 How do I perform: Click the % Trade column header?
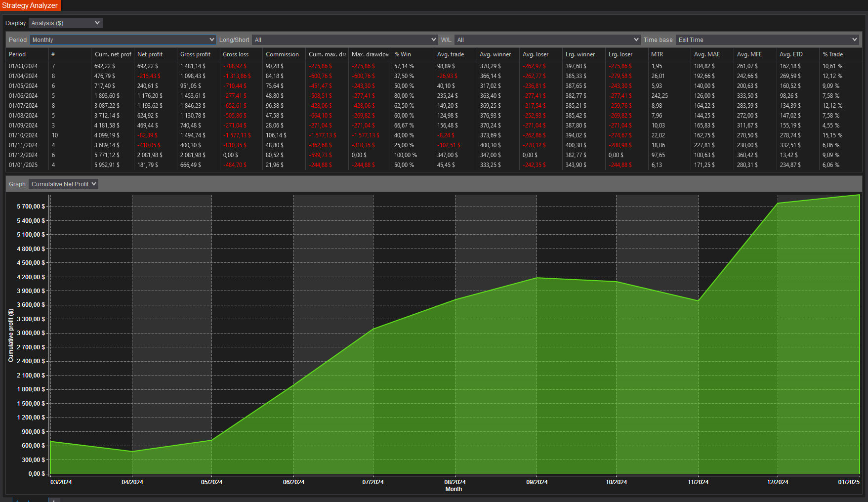840,54
